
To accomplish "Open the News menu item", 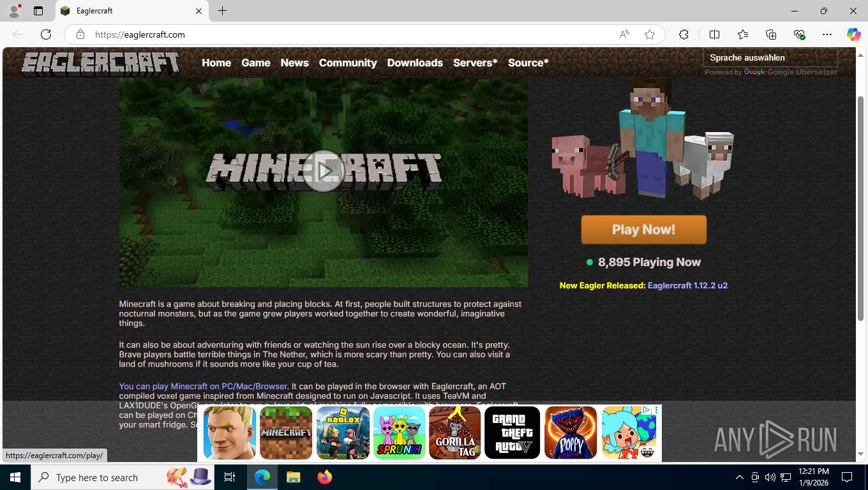I will pyautogui.click(x=294, y=63).
